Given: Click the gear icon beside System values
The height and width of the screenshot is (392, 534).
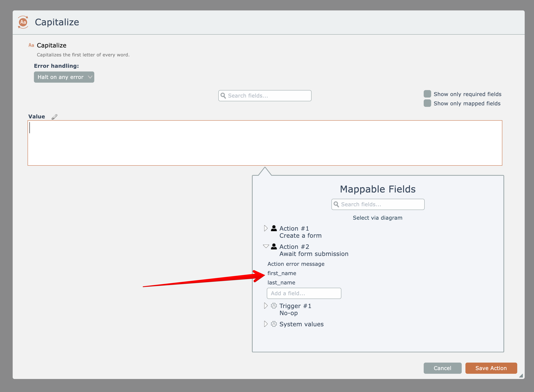Looking at the screenshot, I should click(274, 324).
